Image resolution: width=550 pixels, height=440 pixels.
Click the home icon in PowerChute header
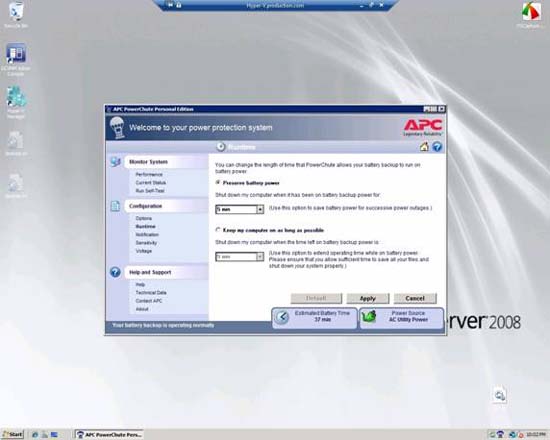(424, 147)
